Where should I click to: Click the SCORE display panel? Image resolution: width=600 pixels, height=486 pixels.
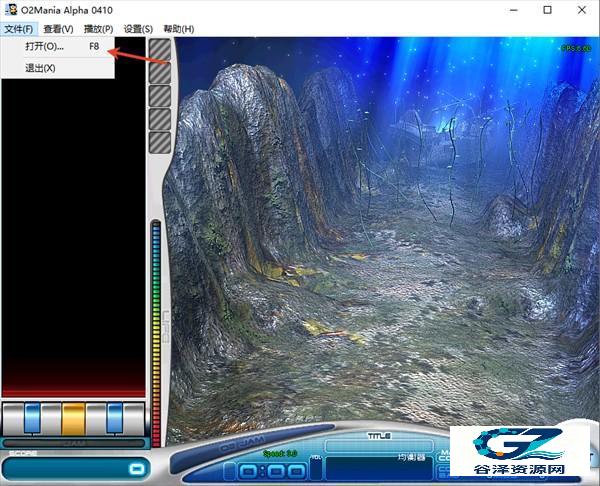pyautogui.click(x=75, y=468)
